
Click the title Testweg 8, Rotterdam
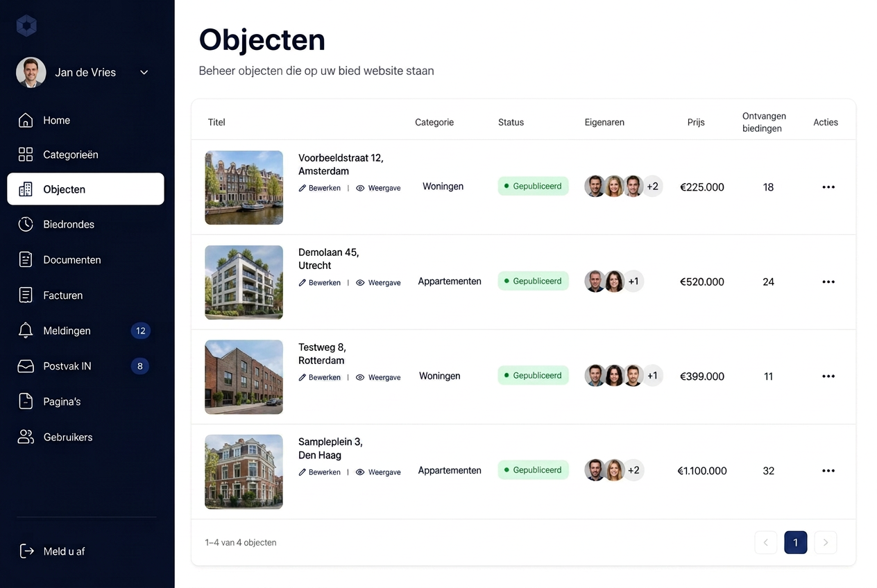click(x=322, y=354)
